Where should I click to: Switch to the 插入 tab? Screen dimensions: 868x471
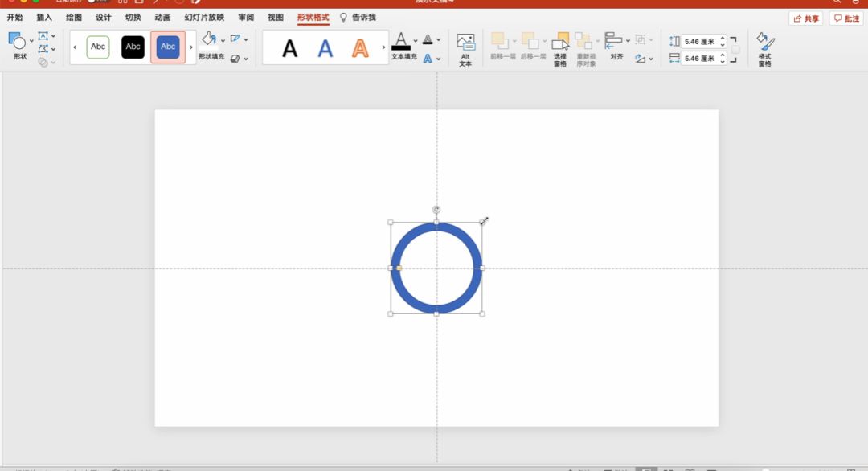point(44,17)
